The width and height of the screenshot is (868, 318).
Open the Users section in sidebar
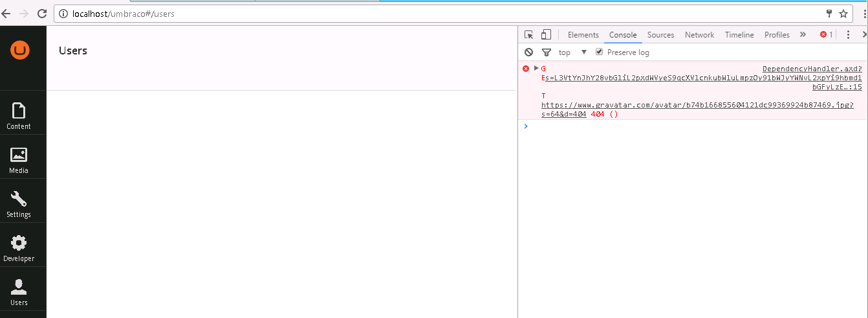pos(19,292)
